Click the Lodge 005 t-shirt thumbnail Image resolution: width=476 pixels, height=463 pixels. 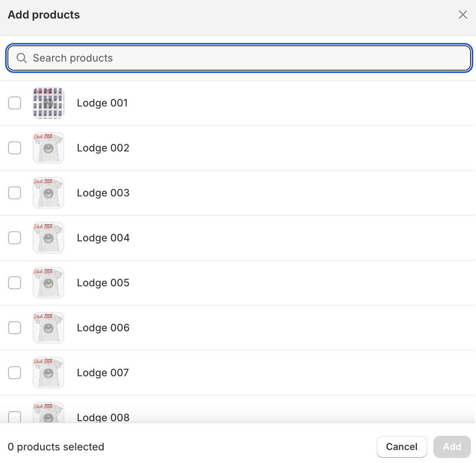(48, 283)
